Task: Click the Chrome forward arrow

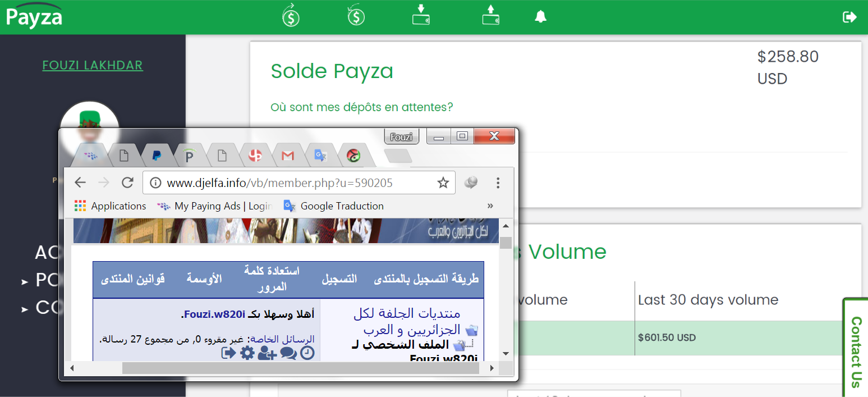Action: (104, 182)
